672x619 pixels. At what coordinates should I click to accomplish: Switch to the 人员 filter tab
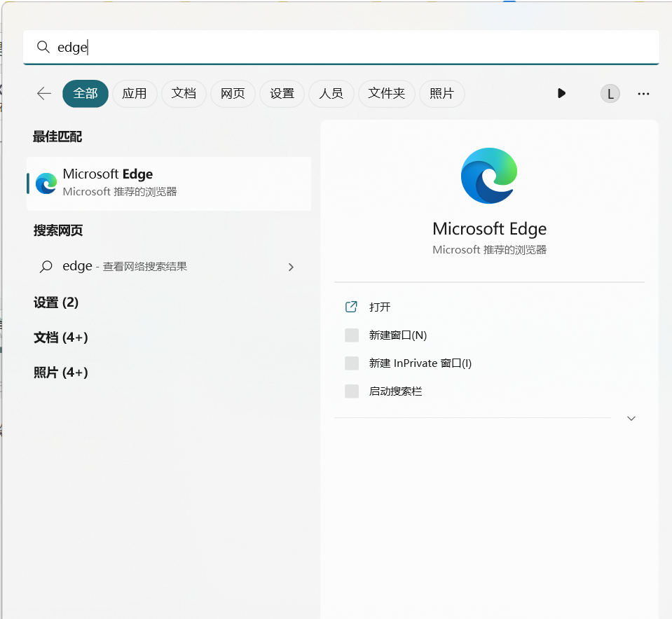(331, 93)
